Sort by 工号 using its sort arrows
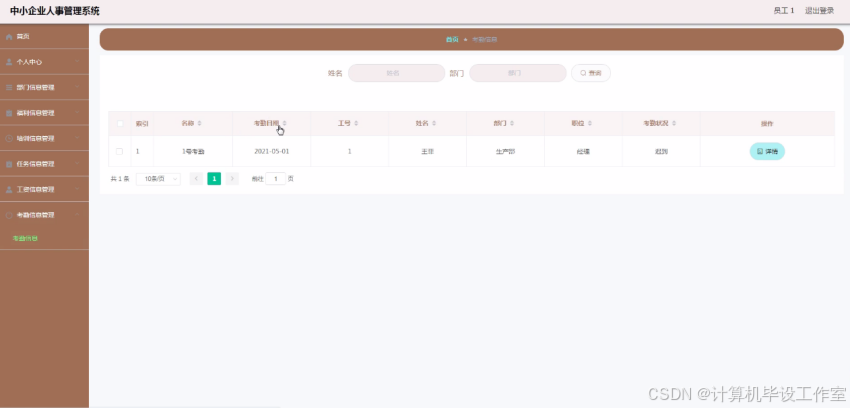Viewport: 850px width, 409px height. pyautogui.click(x=356, y=124)
